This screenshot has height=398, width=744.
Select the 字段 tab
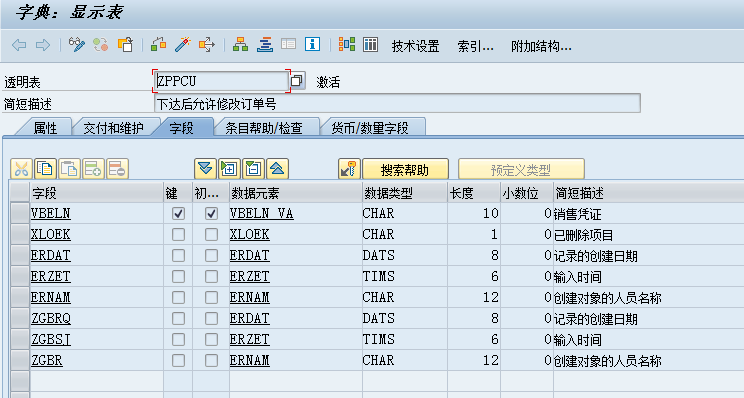pyautogui.click(x=181, y=128)
